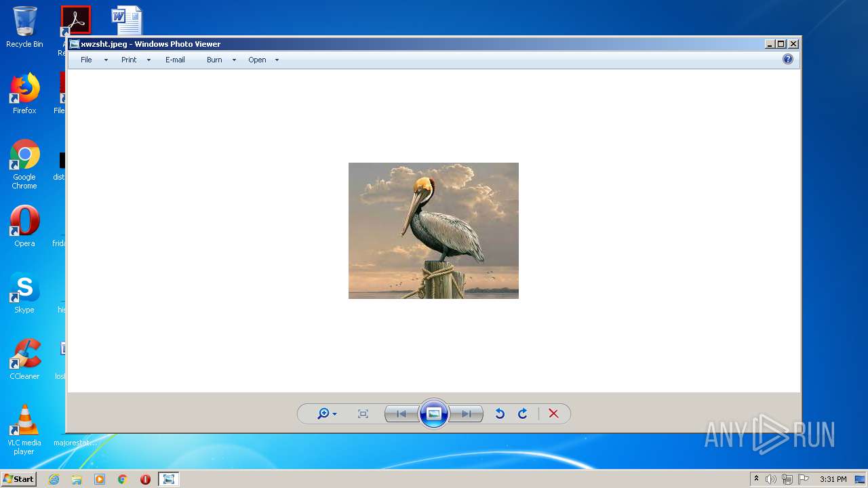Open the network tray icon
Screen dimensions: 868x488
[x=787, y=479]
